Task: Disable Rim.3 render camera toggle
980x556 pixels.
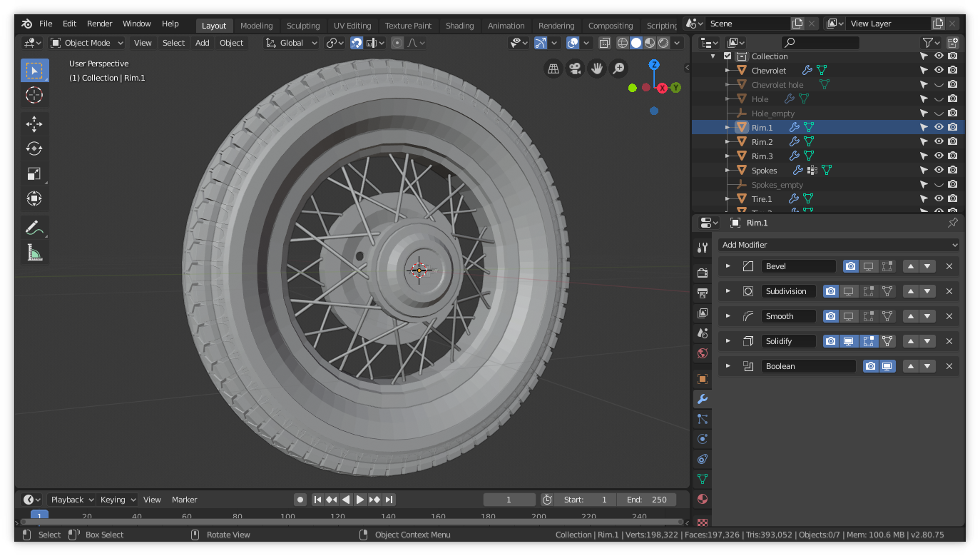Action: [x=953, y=156]
